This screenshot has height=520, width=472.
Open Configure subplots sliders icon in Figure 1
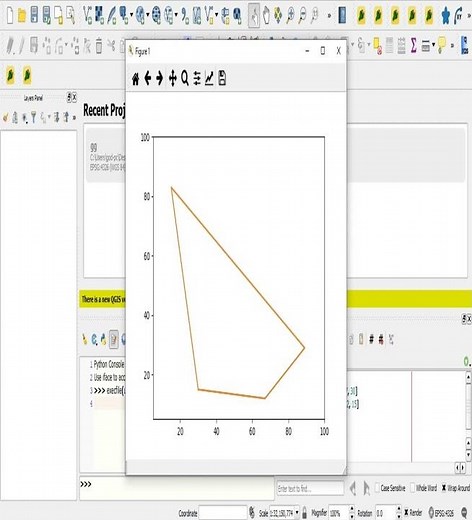(197, 79)
